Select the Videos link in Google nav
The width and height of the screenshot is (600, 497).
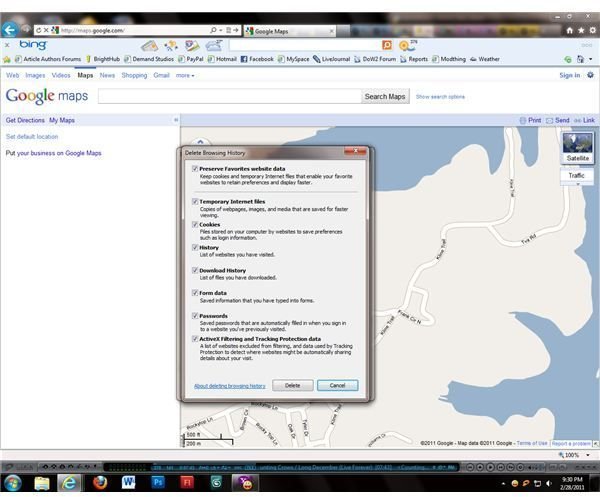(x=61, y=75)
